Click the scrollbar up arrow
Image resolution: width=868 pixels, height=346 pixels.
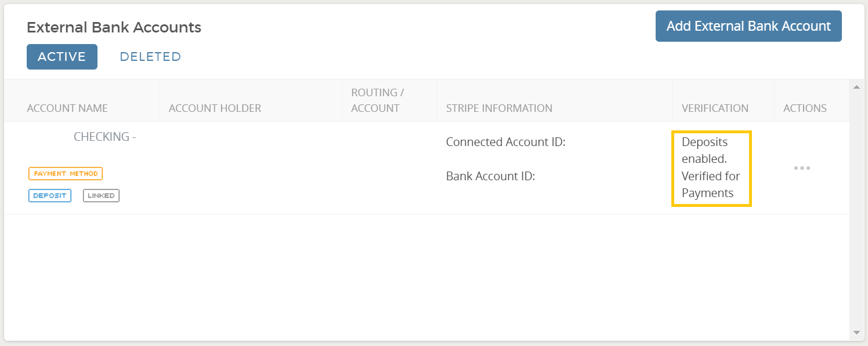856,87
